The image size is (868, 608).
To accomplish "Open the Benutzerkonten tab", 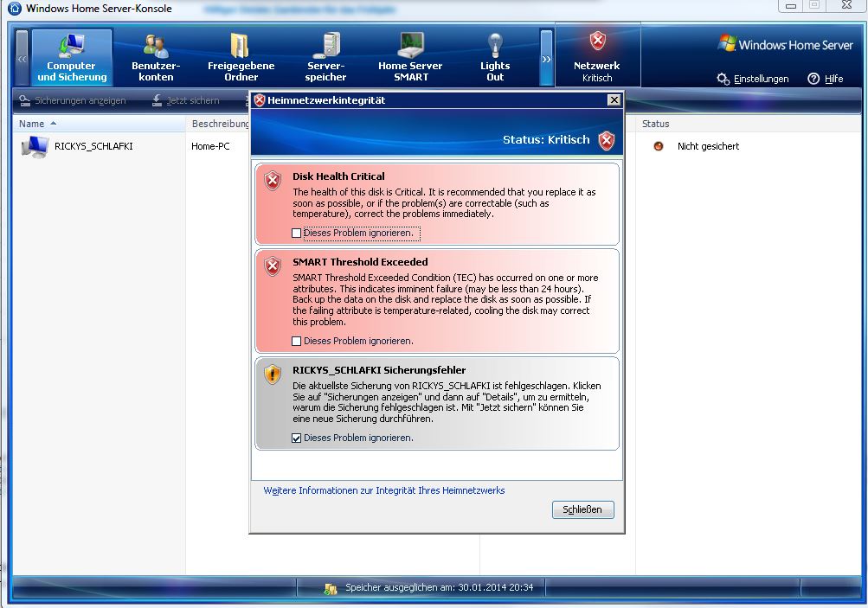I will pyautogui.click(x=156, y=58).
